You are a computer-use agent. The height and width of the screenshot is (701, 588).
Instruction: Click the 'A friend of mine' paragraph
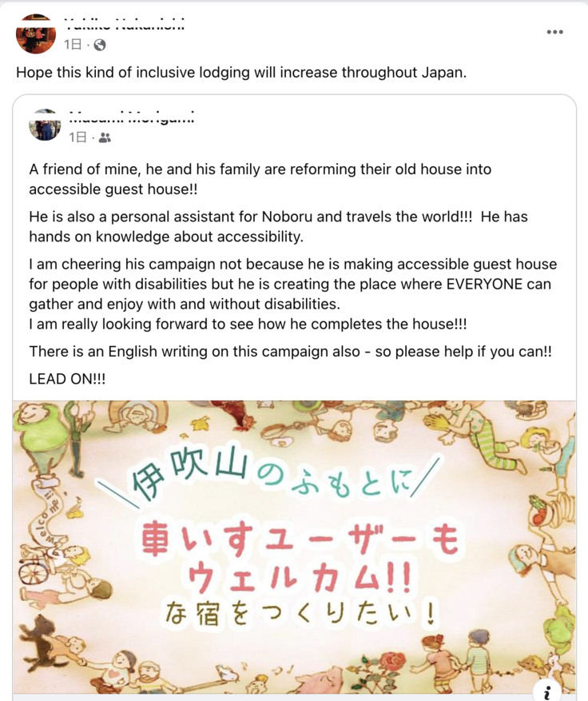[x=260, y=179]
